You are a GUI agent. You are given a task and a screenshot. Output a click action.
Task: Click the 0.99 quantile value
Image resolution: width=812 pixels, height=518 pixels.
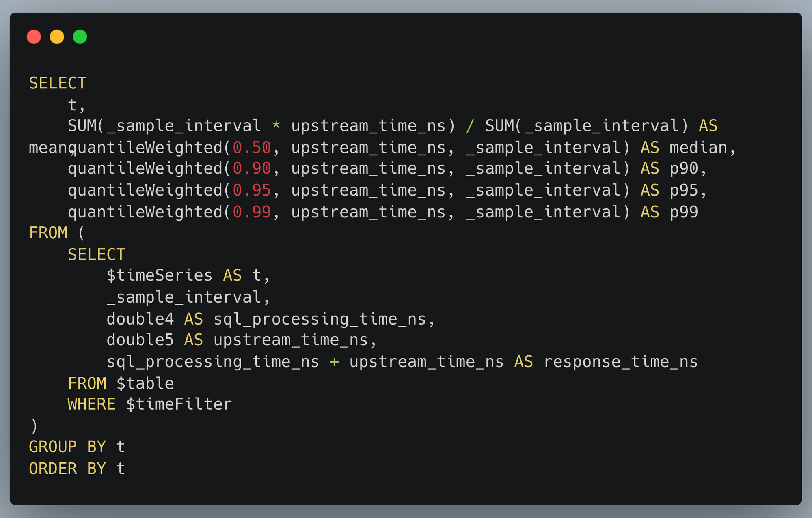point(252,212)
